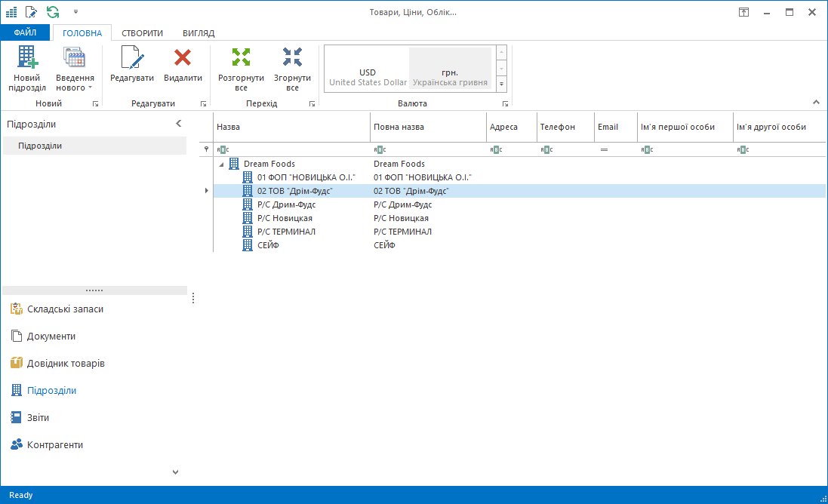Open the Перехід group dialog launcher
The image size is (828, 504).
[x=312, y=104]
